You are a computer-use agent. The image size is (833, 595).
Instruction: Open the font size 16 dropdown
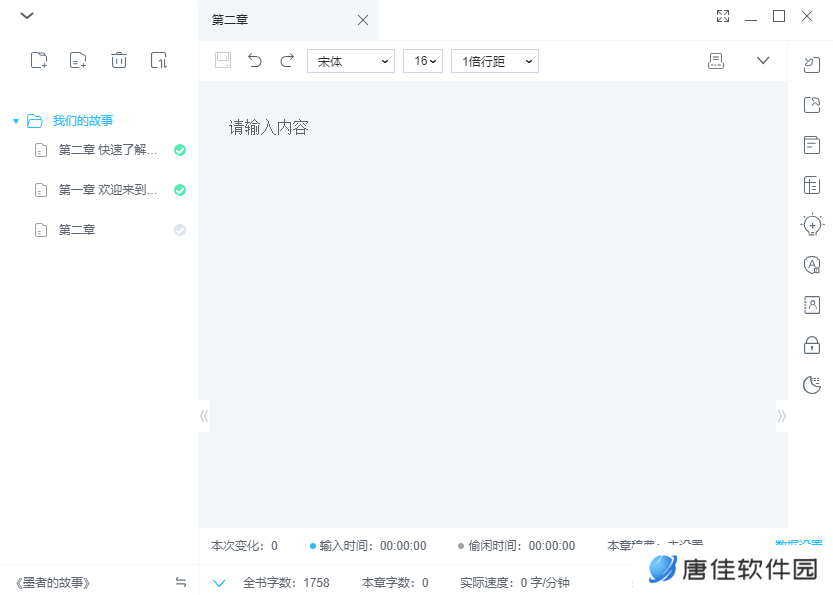click(x=423, y=61)
